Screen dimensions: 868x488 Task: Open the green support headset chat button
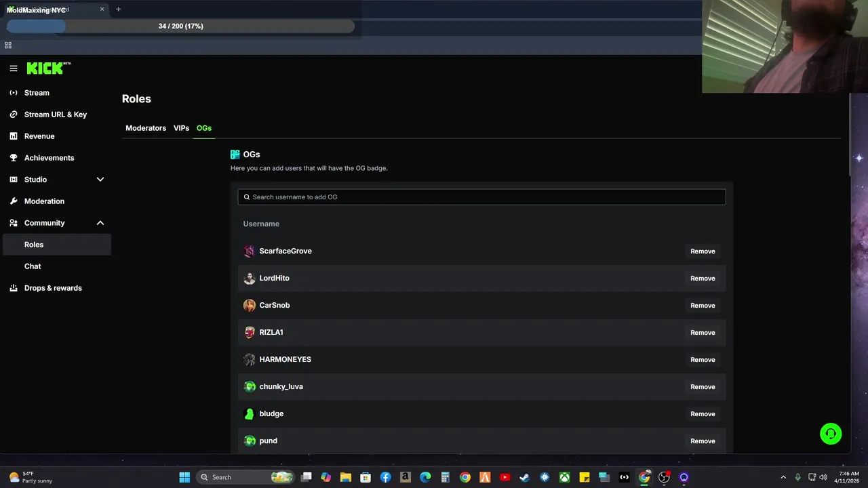[x=831, y=434]
